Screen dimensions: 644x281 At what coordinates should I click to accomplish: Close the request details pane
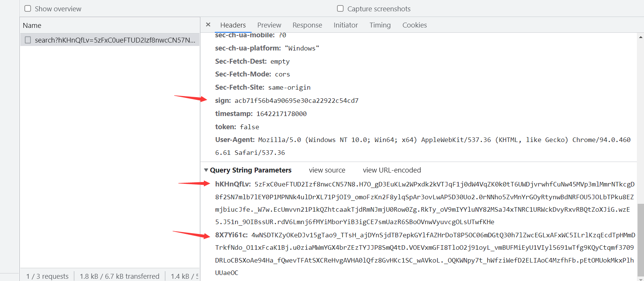pos(208,24)
